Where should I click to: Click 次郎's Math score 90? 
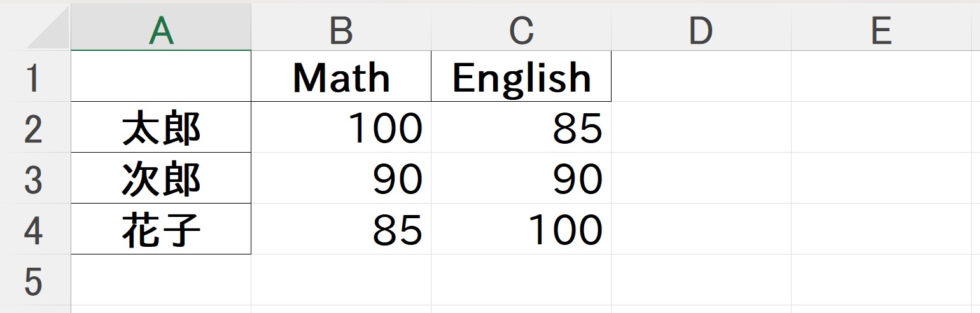341,178
